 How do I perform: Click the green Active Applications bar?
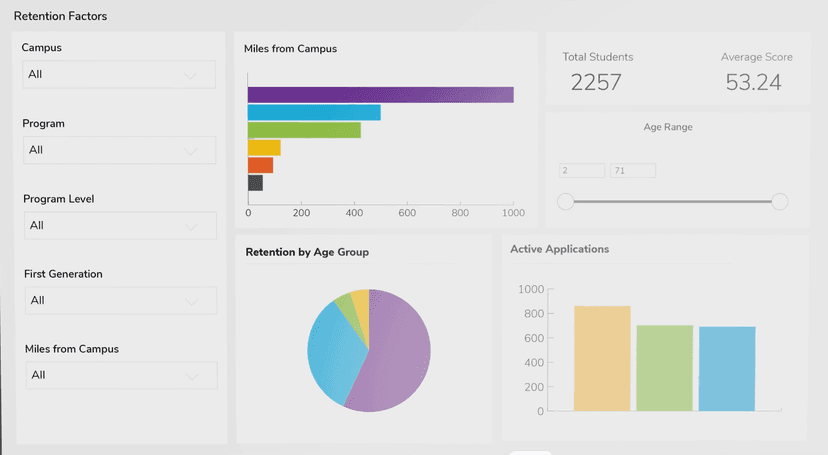point(664,367)
